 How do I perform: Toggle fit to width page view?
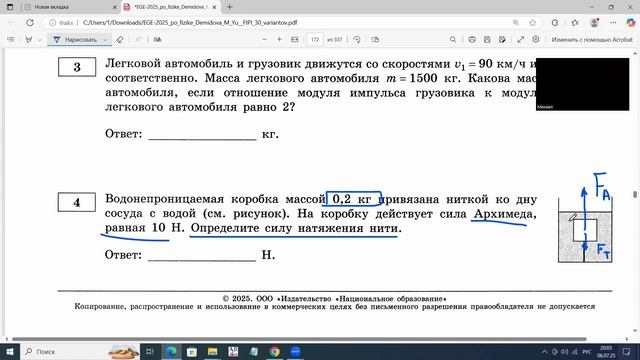(x=295, y=40)
